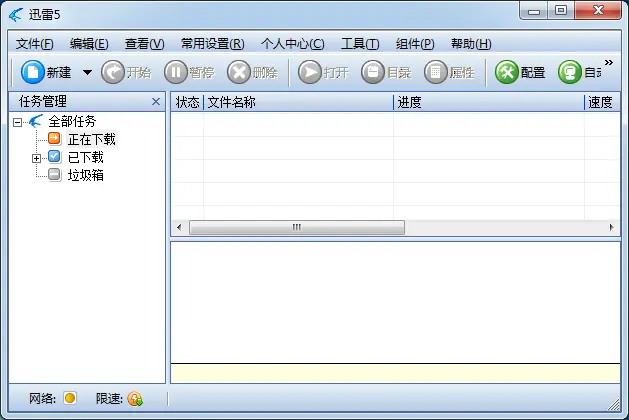Image resolution: width=629 pixels, height=420 pixels.
Task: Open the 文件(F) menu
Action: click(35, 44)
